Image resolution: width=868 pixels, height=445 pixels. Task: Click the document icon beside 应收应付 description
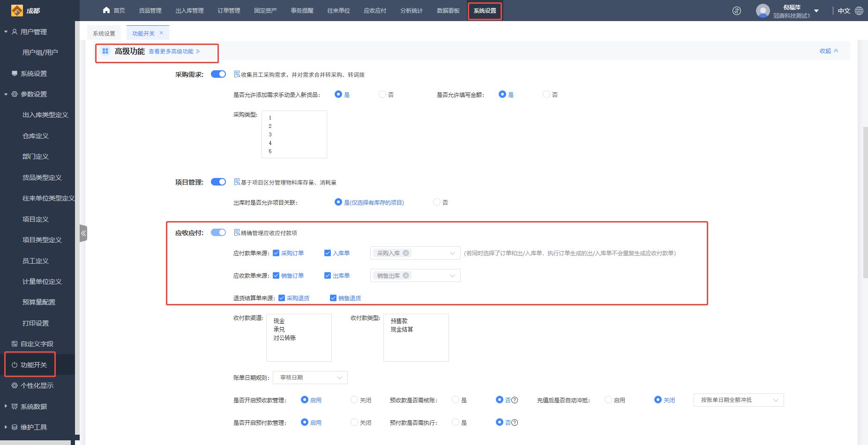[237, 232]
